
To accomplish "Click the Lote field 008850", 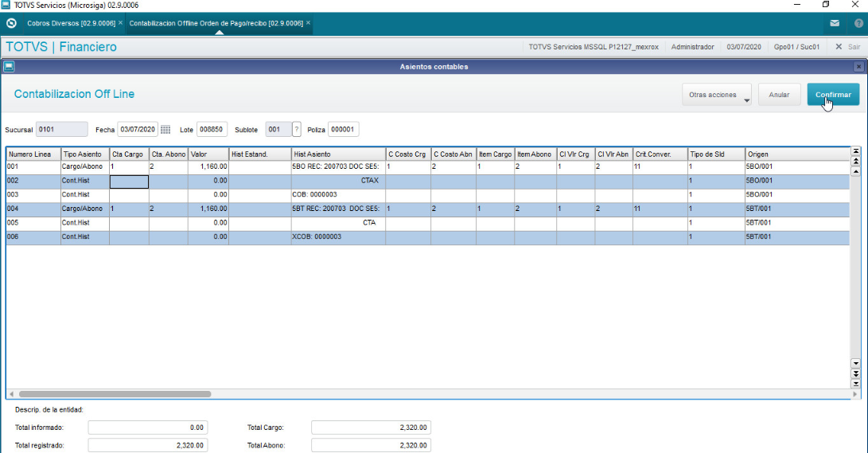I will 212,130.
